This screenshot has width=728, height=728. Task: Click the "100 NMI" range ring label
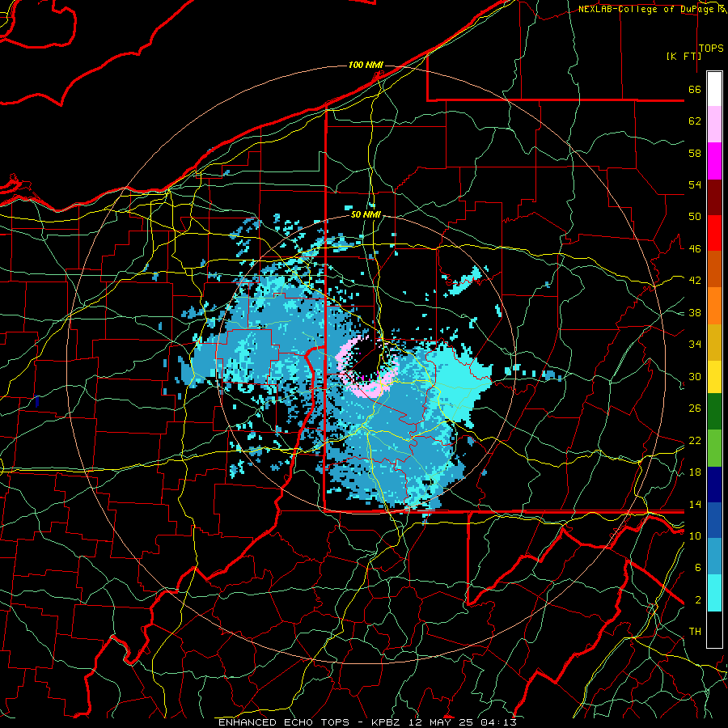click(366, 65)
